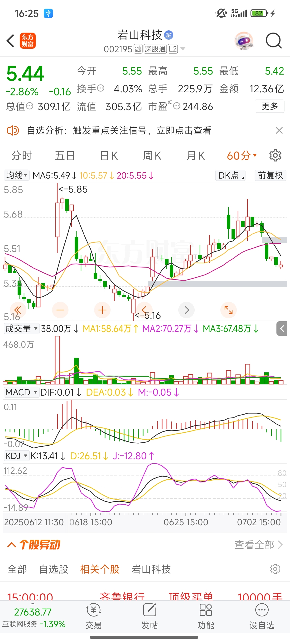Tap the speaker announcement icon
This screenshot has width=290, height=644.
click(13, 131)
